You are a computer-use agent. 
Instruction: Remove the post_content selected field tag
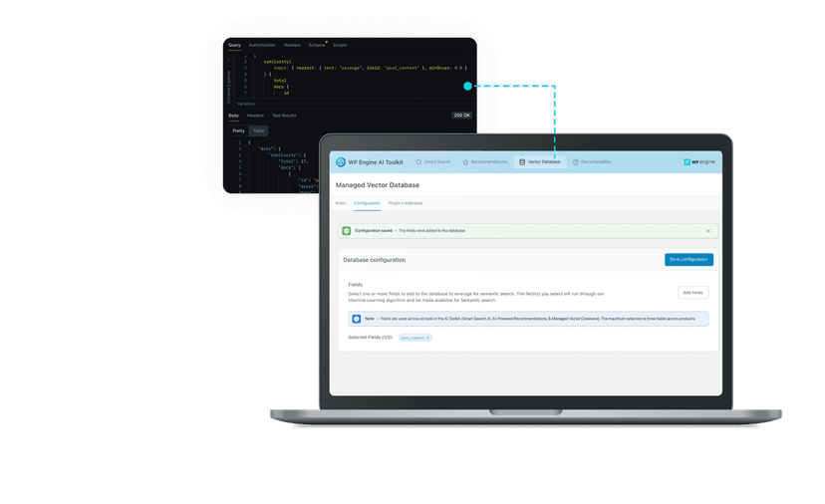427,338
